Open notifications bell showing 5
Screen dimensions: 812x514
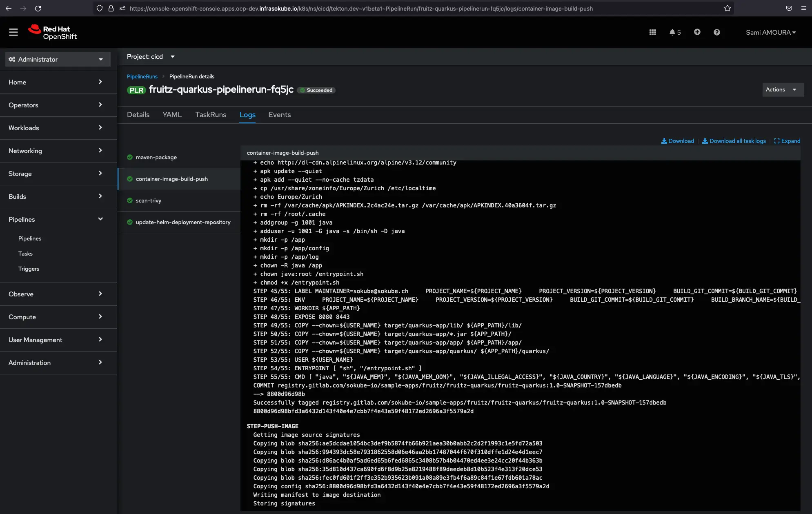pyautogui.click(x=675, y=32)
